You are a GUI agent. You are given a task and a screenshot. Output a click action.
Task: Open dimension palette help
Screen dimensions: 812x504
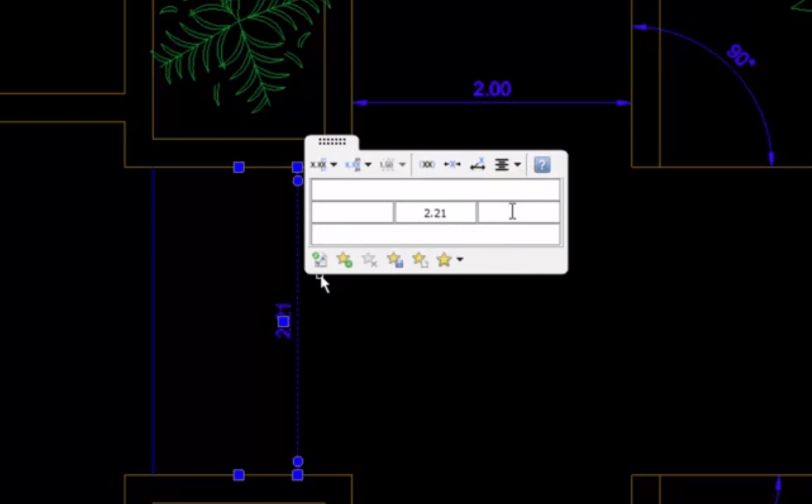(542, 165)
